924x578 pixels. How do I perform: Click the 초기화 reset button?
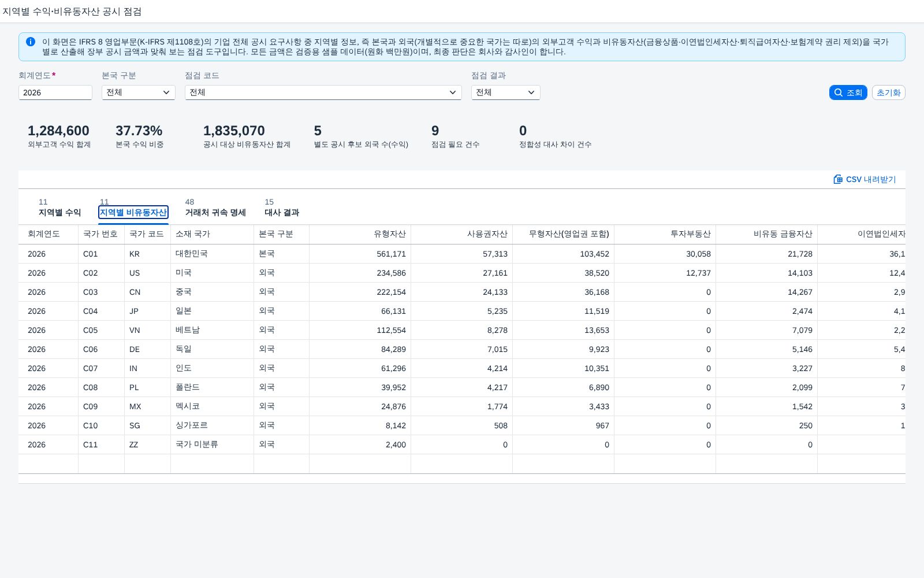pyautogui.click(x=889, y=92)
